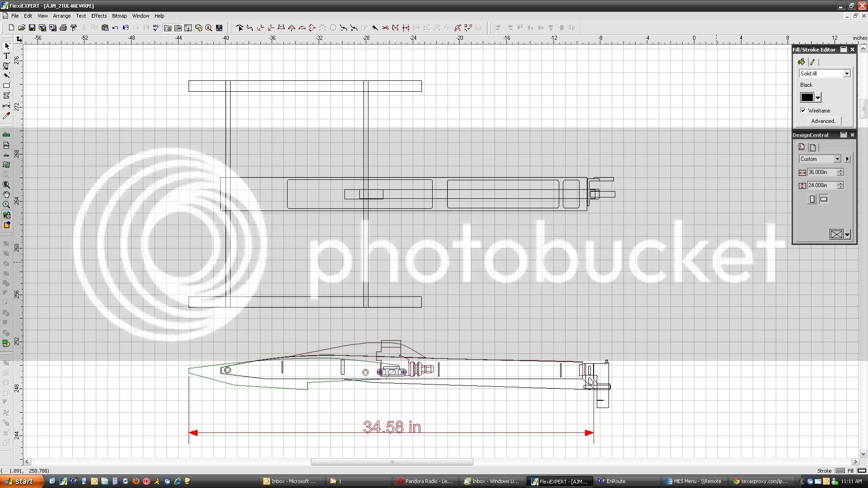Viewport: 868px width, 488px height.
Task: Open the Text menu
Action: (81, 16)
